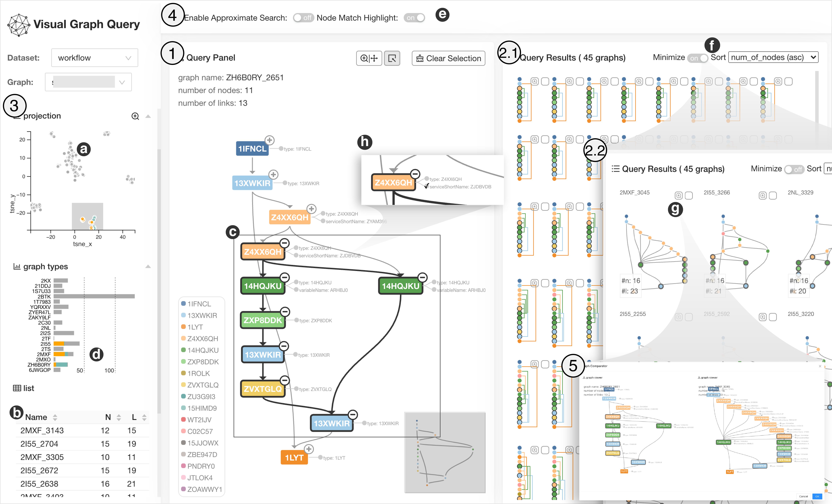Image resolution: width=832 pixels, height=504 pixels.
Task: Select row 2I55_2638 in list
Action: tap(83, 484)
